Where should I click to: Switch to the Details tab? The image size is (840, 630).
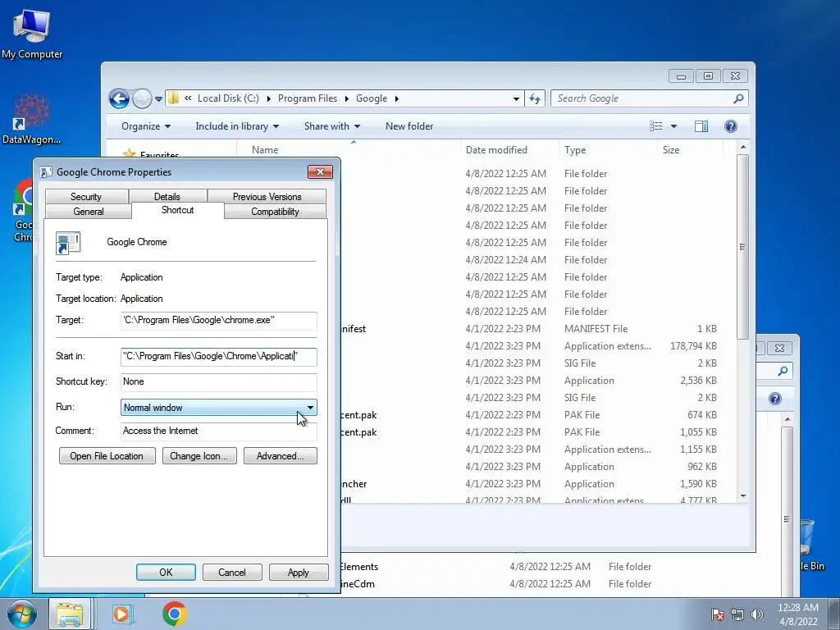tap(167, 197)
